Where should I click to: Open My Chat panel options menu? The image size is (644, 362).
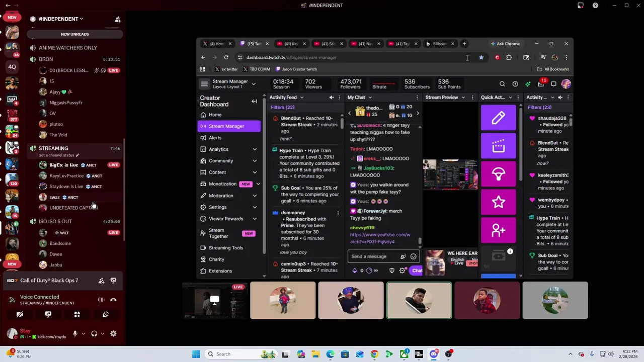coord(417,97)
